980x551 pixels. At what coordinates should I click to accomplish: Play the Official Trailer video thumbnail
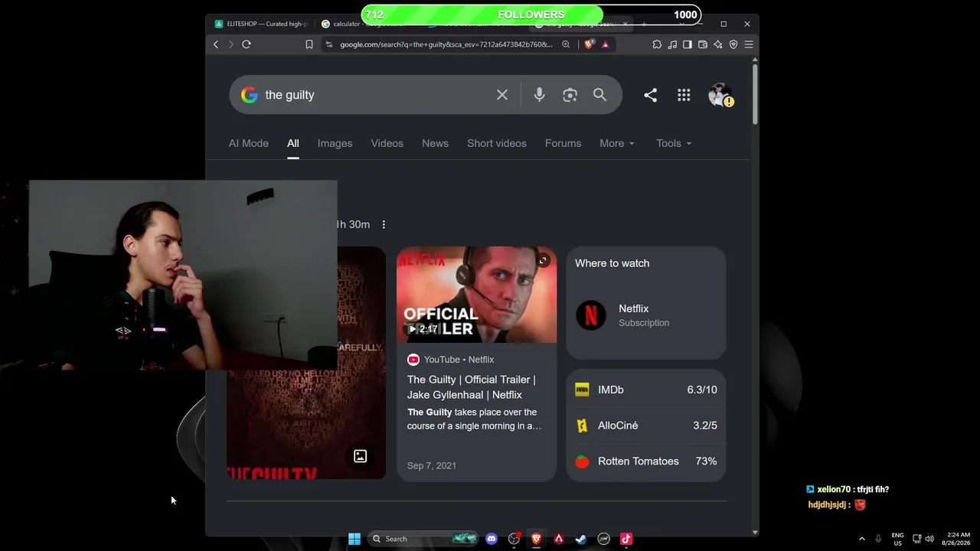coord(476,295)
